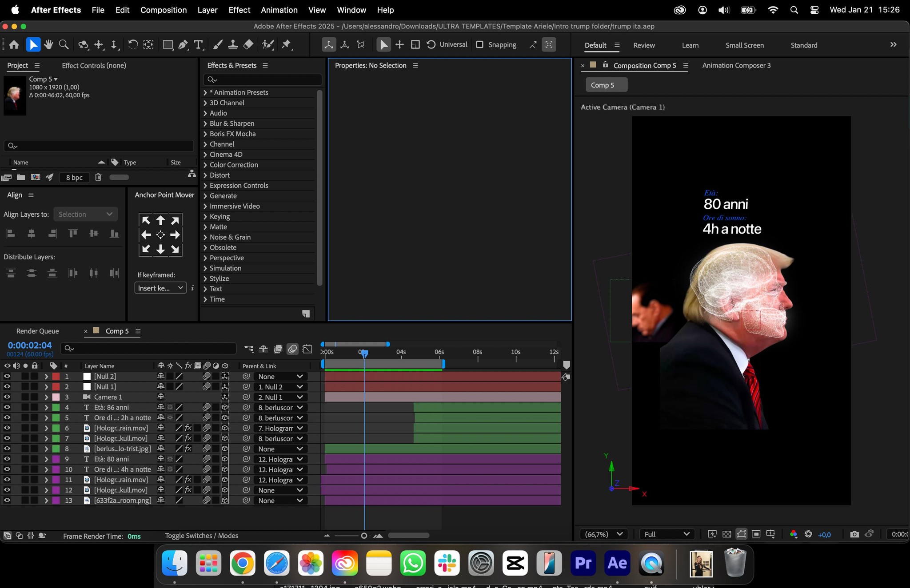Toggle visibility of 633f2a room.png layer
The image size is (910, 588).
[7, 501]
